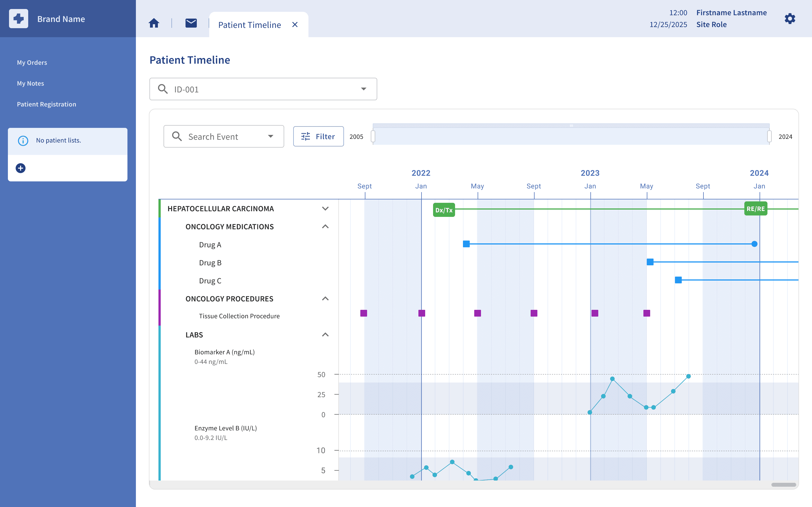Collapse the Labs group chevron
The width and height of the screenshot is (812, 507).
pos(325,335)
